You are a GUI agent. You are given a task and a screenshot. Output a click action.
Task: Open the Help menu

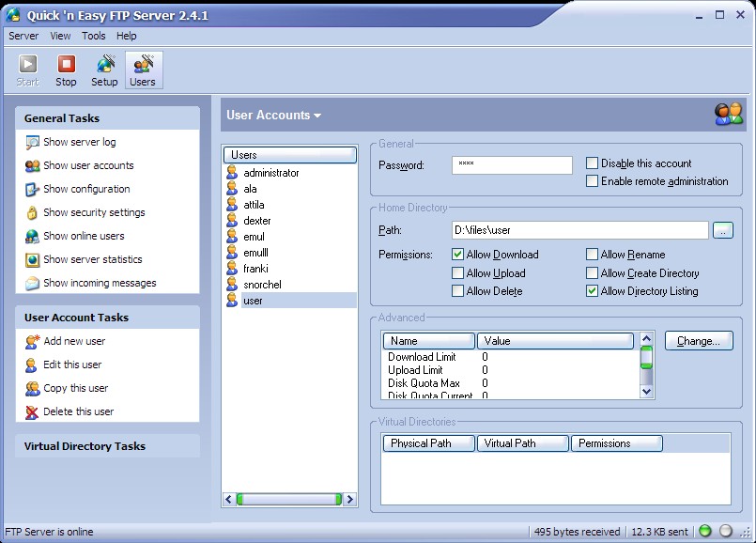[x=127, y=36]
